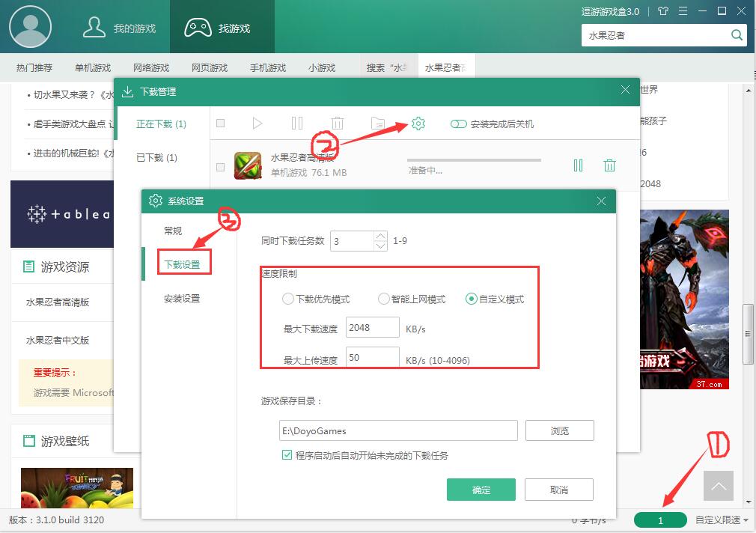Click the user avatar icon
Viewport: 756px width, 533px height.
click(30, 26)
